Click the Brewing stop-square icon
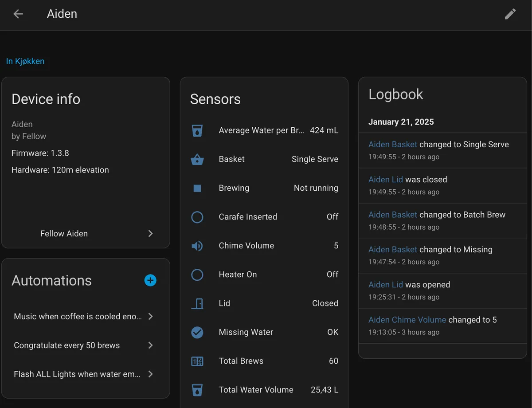 tap(197, 188)
